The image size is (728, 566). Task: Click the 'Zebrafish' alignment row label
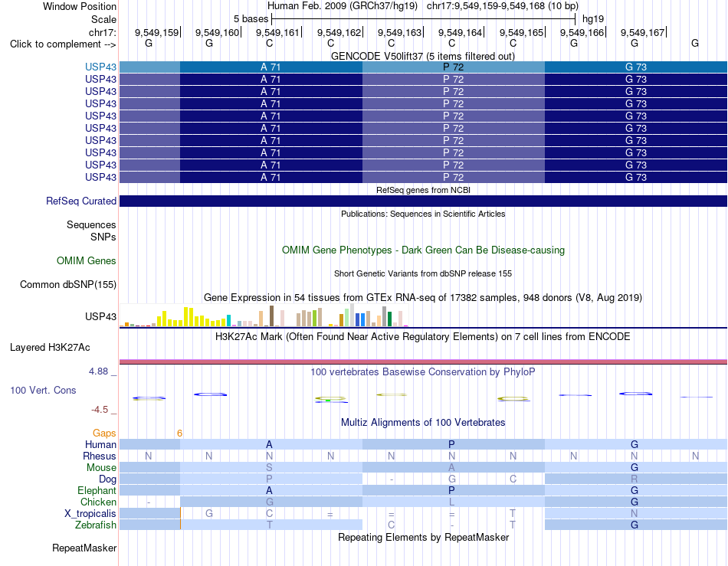[x=96, y=525]
